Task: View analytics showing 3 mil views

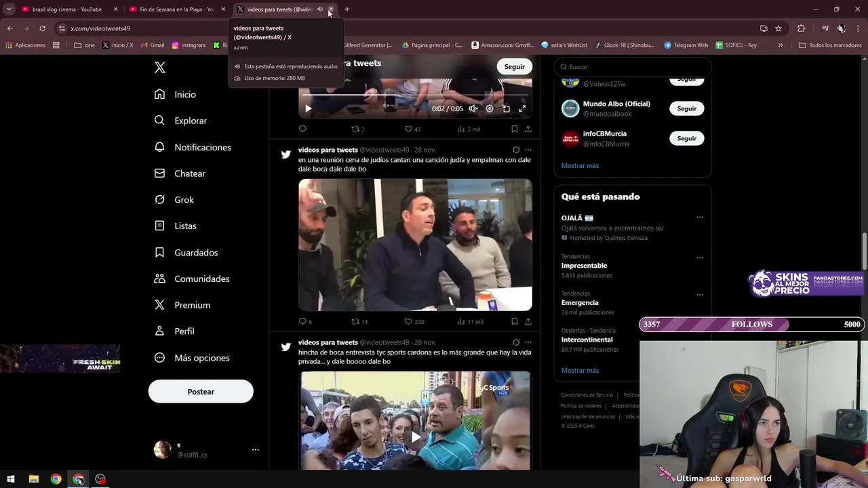Action: click(469, 129)
